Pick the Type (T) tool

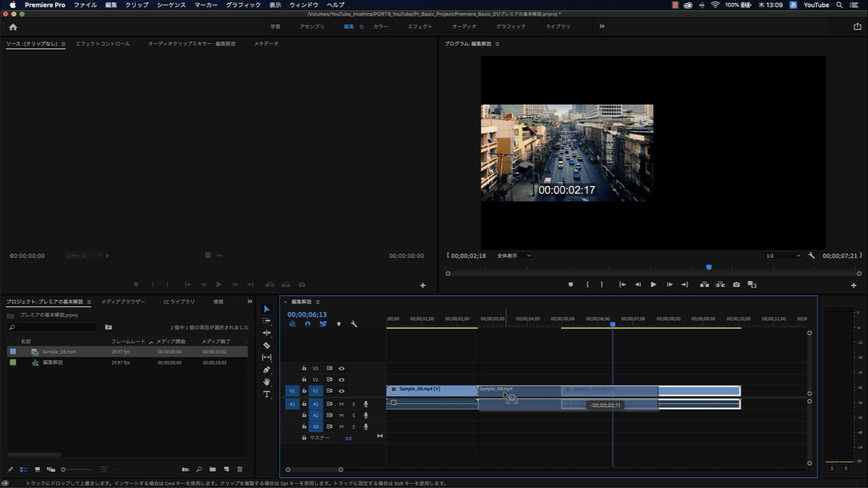tap(266, 395)
